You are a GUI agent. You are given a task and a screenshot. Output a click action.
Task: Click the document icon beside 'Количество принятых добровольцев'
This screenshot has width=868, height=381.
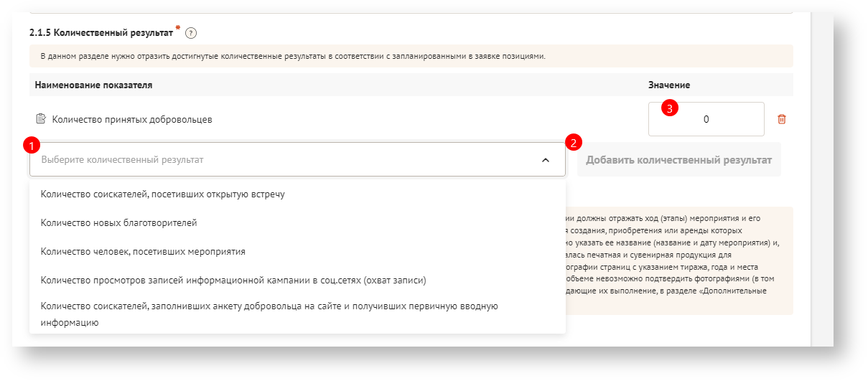point(41,119)
